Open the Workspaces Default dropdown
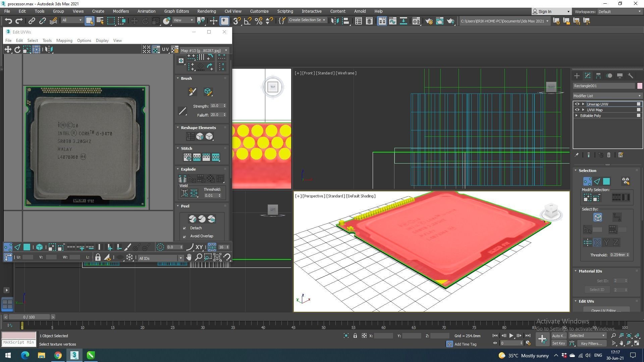 click(620, 11)
